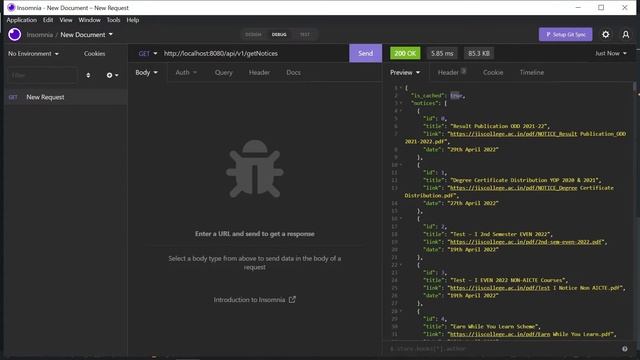Image resolution: width=640 pixels, height=360 pixels.
Task: Click the Insomnia purple logo icon
Action: (x=15, y=35)
